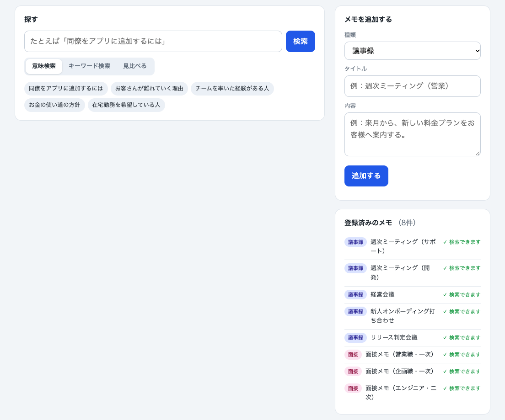Open the 週次ミーティング（開発）memo
The height and width of the screenshot is (420, 505).
[412, 273]
